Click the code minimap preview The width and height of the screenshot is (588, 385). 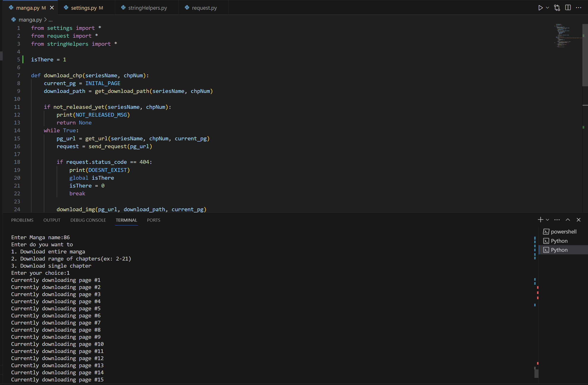pyautogui.click(x=568, y=35)
